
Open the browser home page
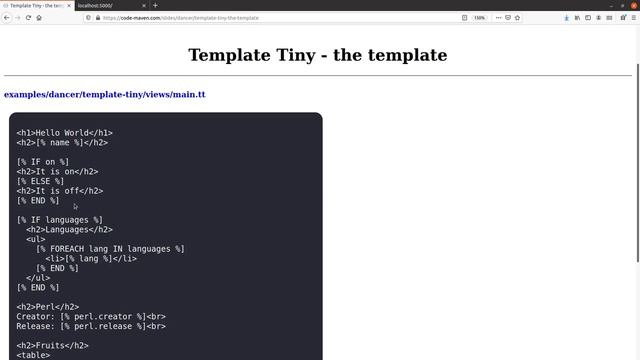39,18
